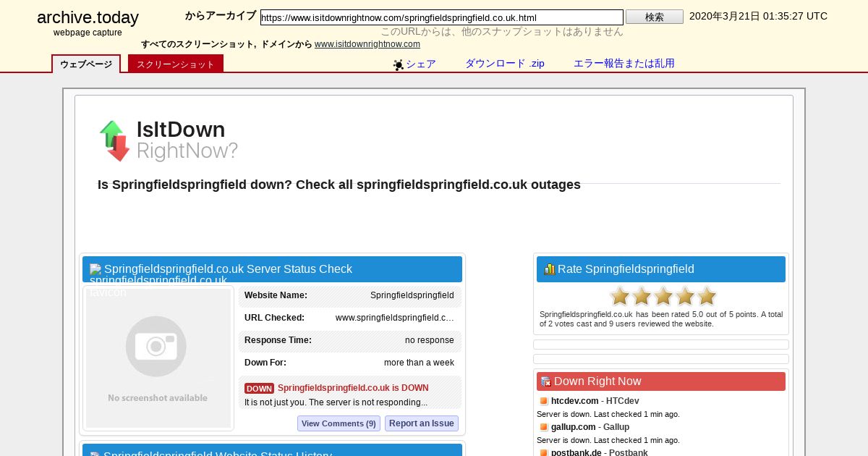This screenshot has width=868, height=456.
Task: Rate the site two stars
Action: click(642, 296)
